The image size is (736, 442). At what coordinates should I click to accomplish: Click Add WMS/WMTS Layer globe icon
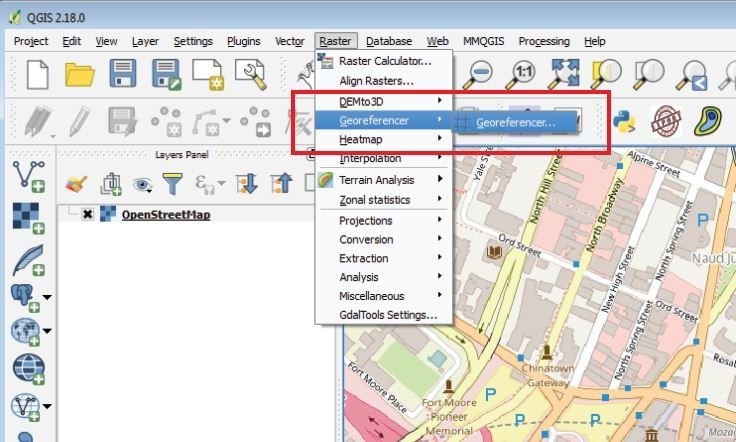(x=25, y=332)
